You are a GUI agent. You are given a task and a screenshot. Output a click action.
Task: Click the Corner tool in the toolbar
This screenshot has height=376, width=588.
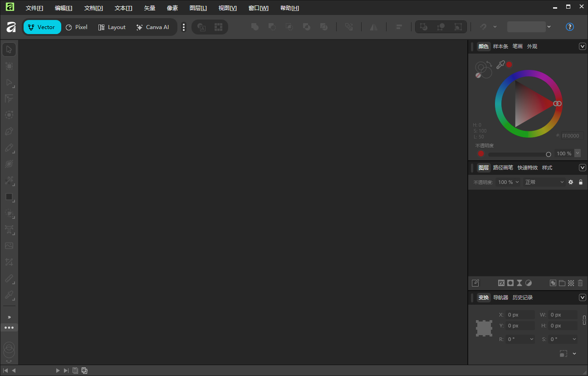tap(9, 99)
